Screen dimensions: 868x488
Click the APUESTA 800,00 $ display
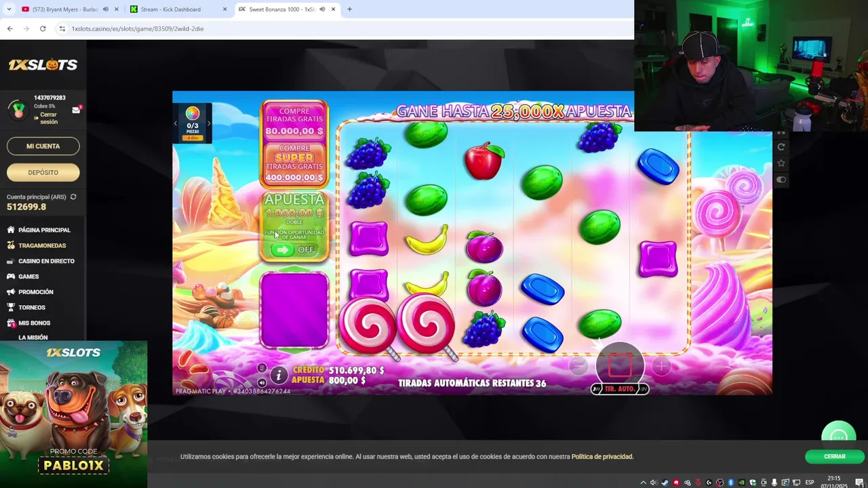pyautogui.click(x=329, y=381)
